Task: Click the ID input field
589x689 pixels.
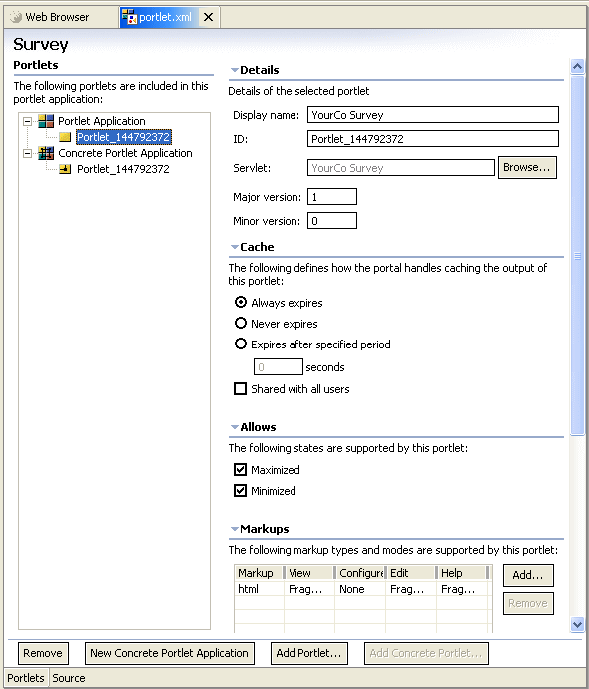Action: (x=433, y=139)
